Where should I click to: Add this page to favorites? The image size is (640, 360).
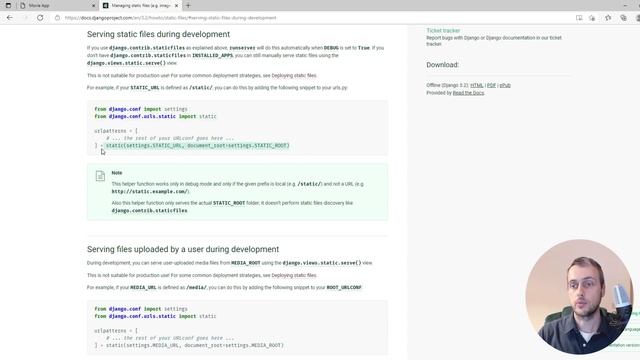point(592,18)
